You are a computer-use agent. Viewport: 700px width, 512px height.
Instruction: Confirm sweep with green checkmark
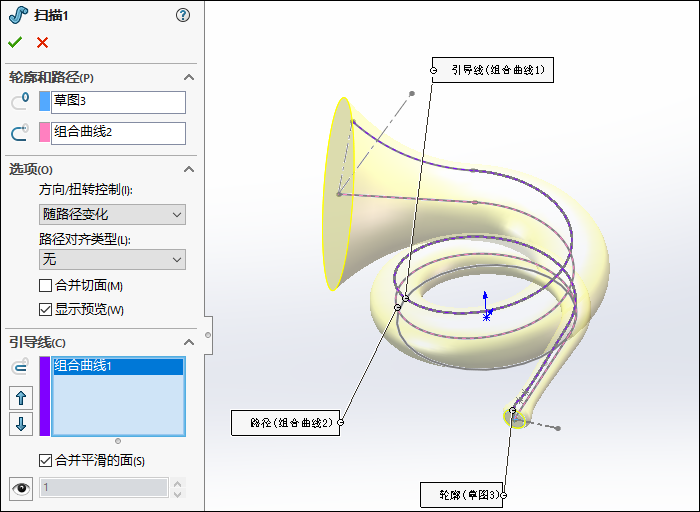point(15,42)
